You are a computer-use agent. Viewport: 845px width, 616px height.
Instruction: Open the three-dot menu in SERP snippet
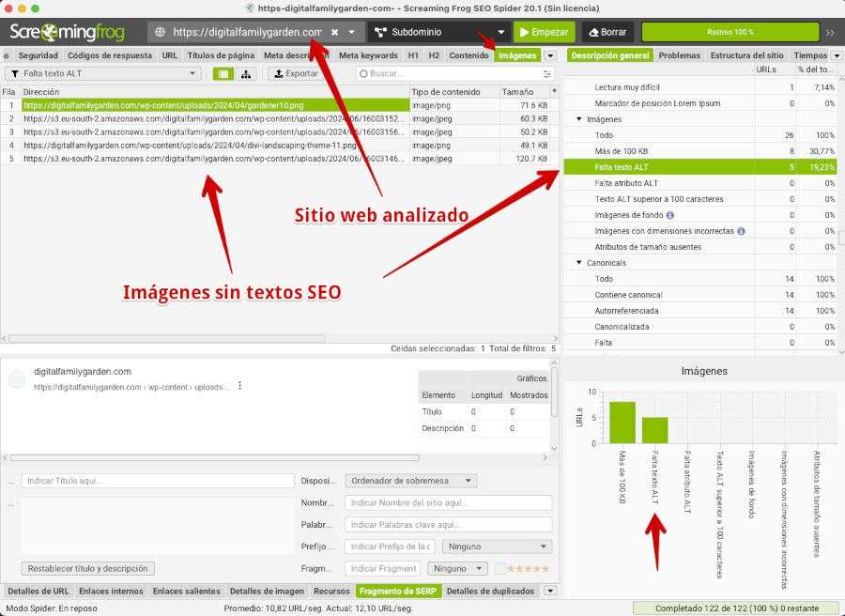pyautogui.click(x=240, y=386)
